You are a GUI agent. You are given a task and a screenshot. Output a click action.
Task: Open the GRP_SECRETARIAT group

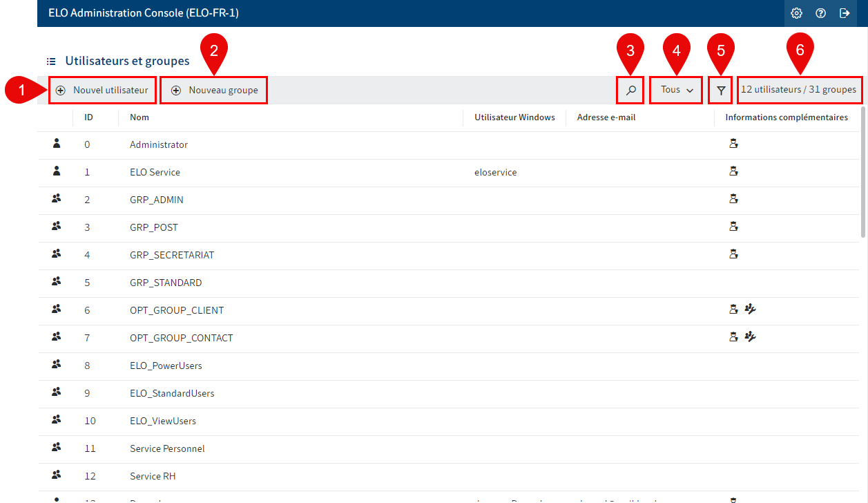click(173, 255)
